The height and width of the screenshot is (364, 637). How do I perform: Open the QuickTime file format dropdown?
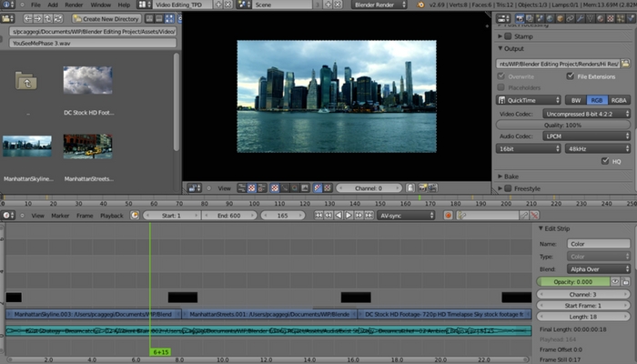point(528,100)
